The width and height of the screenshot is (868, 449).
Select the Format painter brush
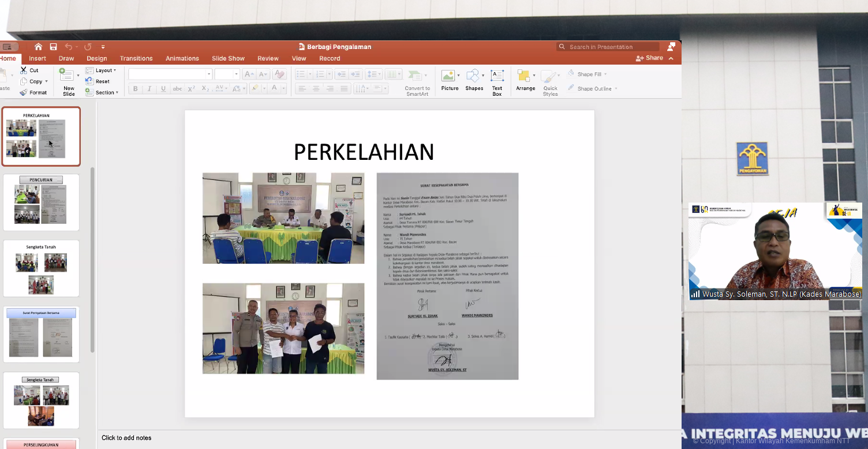tap(24, 92)
